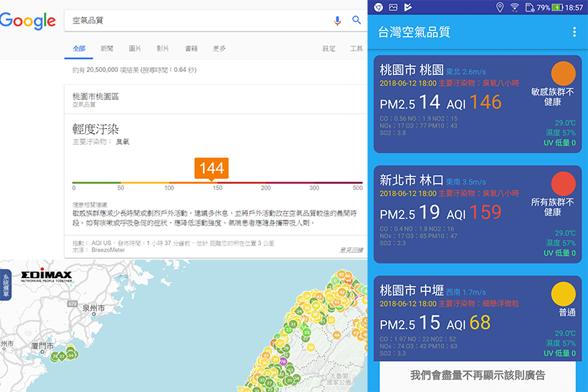Open the 桃園市 中壢 station card title
Screen dimensions: 588x392
412,291
